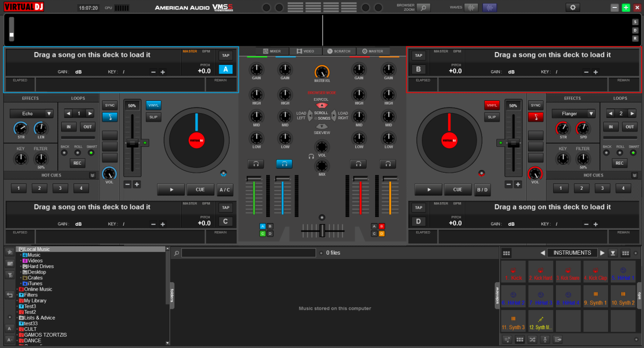Click the A / C deck switch button
The height and width of the screenshot is (348, 644).
click(x=225, y=189)
